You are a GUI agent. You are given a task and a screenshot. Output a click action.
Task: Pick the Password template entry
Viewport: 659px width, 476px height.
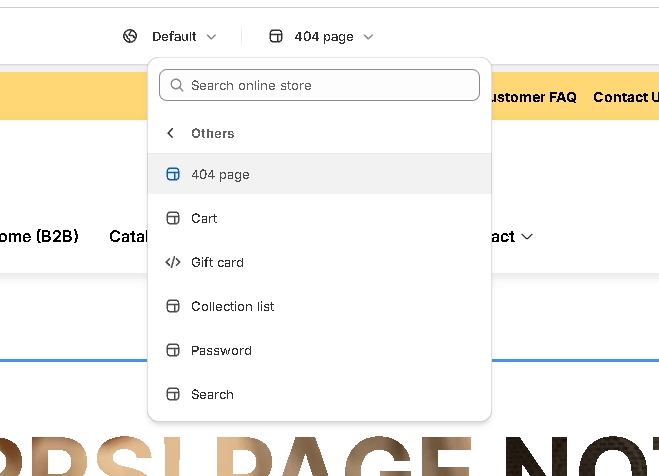(x=221, y=350)
